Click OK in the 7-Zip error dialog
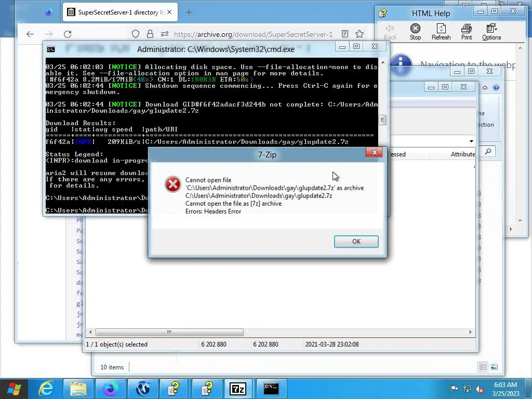The image size is (532, 399). pyautogui.click(x=356, y=241)
